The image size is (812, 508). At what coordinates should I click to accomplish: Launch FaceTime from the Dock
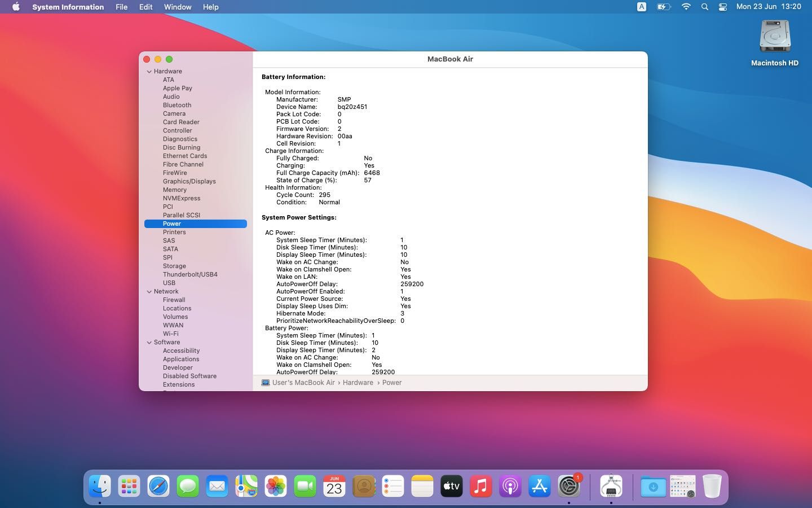pyautogui.click(x=305, y=486)
